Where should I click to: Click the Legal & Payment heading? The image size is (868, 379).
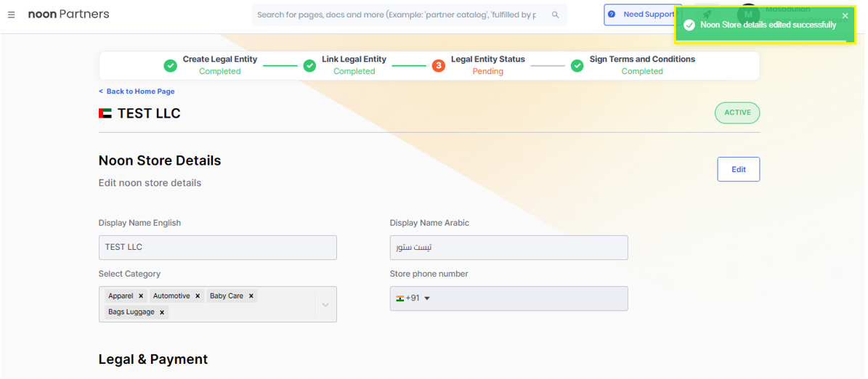click(x=153, y=359)
